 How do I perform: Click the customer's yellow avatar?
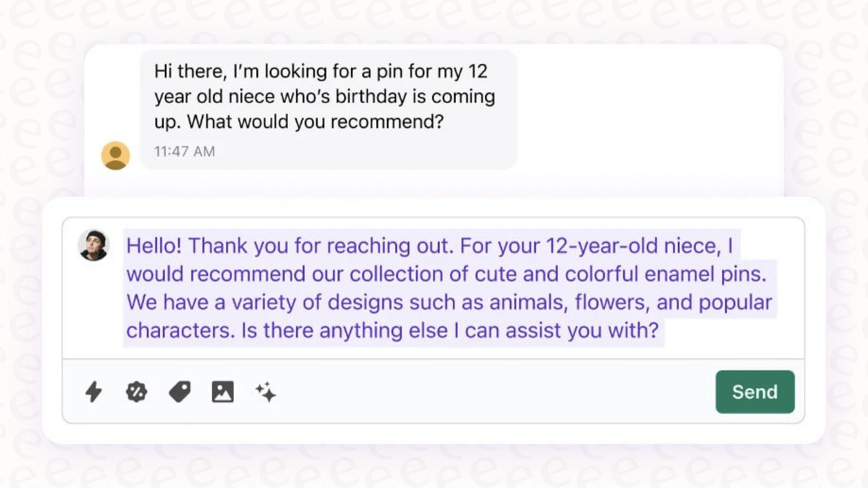115,154
